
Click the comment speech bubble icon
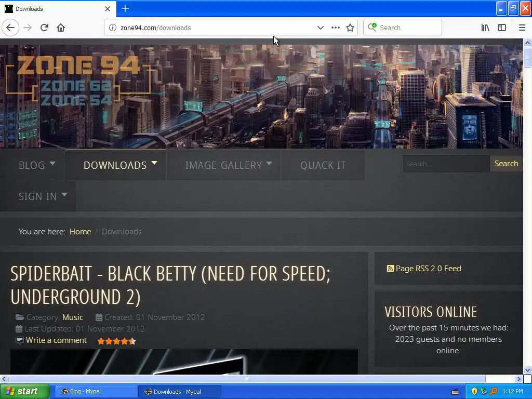20,340
